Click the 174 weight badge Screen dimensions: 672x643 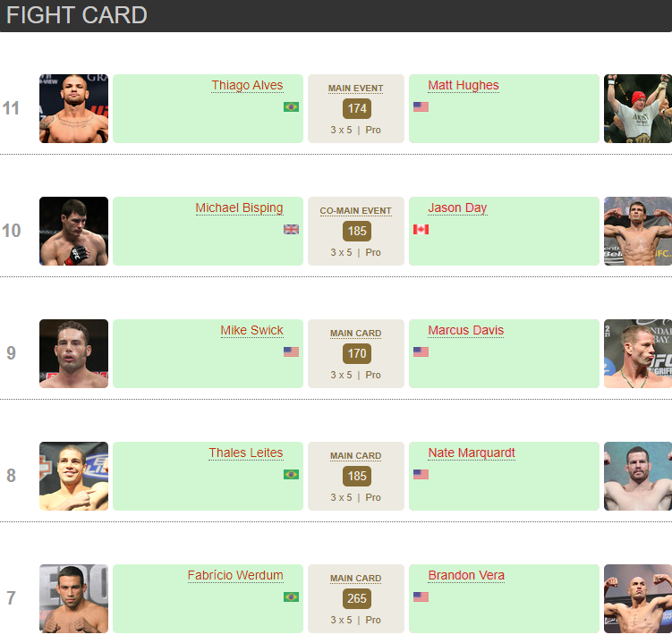pos(356,109)
